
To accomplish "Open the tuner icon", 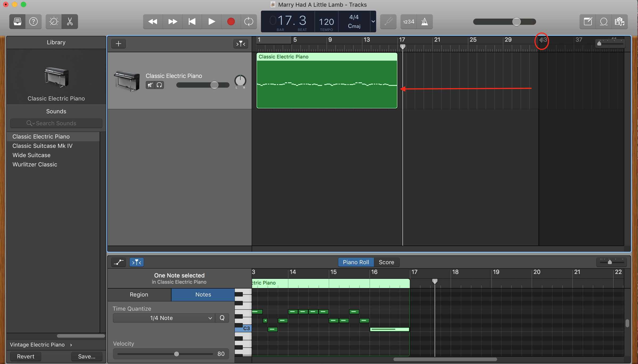I will (x=388, y=22).
